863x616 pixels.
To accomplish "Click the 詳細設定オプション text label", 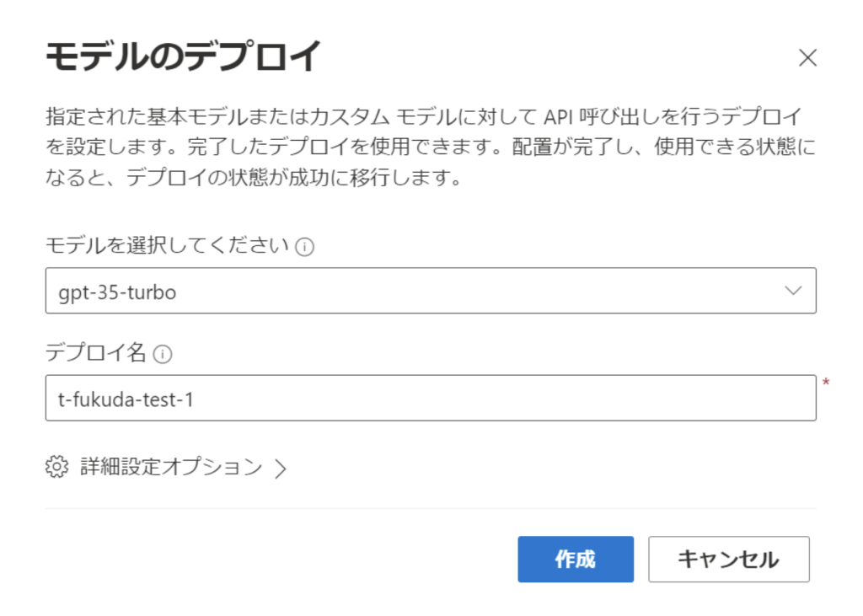I will 171,467.
